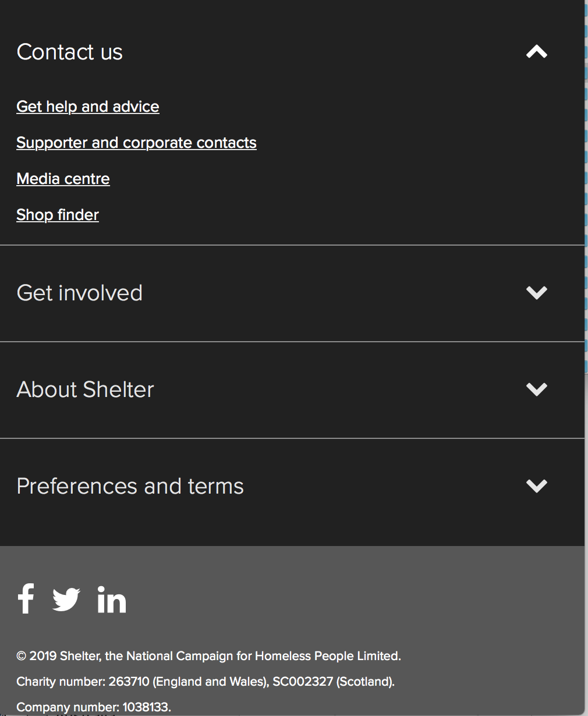588x716 pixels.
Task: Select the About Shelter section heading
Action: pyautogui.click(x=86, y=389)
